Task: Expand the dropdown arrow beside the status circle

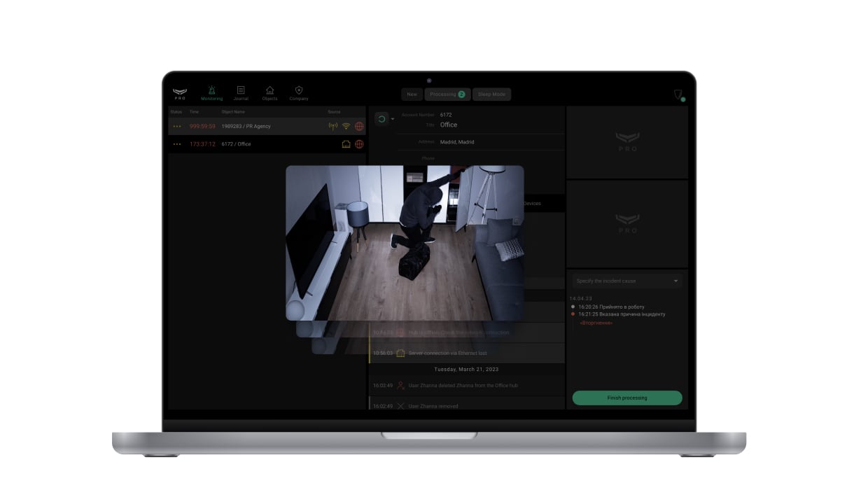Action: (393, 119)
